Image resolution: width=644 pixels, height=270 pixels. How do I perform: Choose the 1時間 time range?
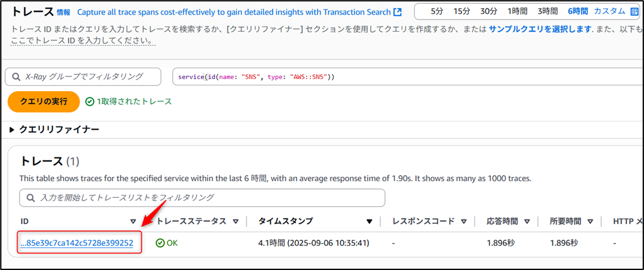pos(518,11)
